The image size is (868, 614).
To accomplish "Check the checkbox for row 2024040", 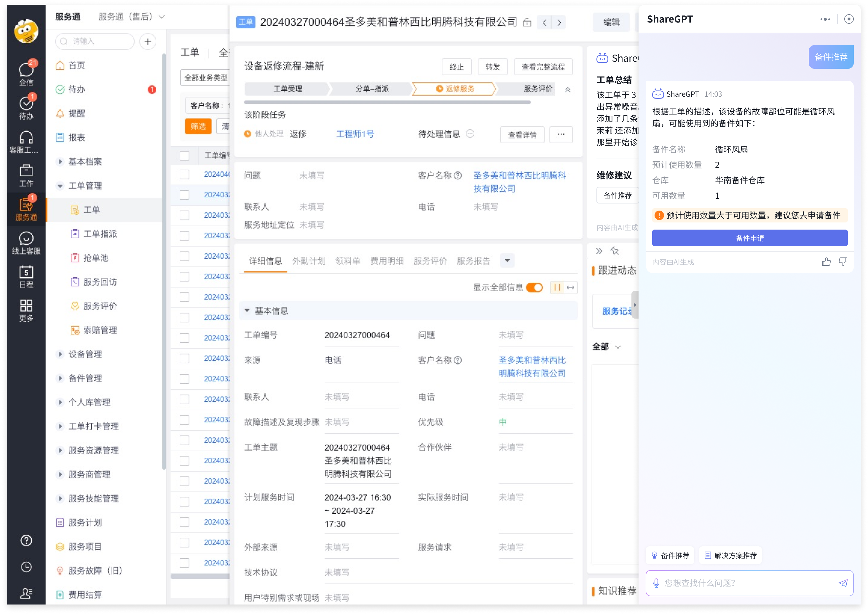I will click(184, 174).
